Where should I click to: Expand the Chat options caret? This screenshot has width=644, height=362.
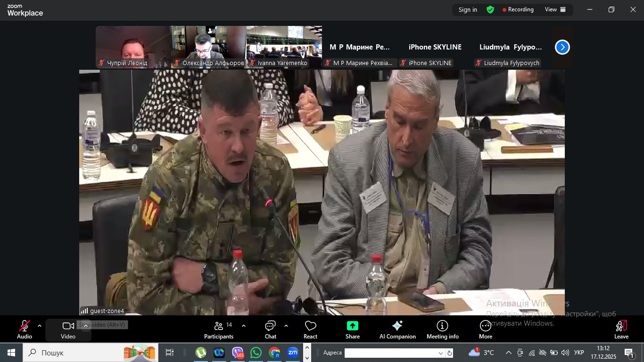coord(286,326)
